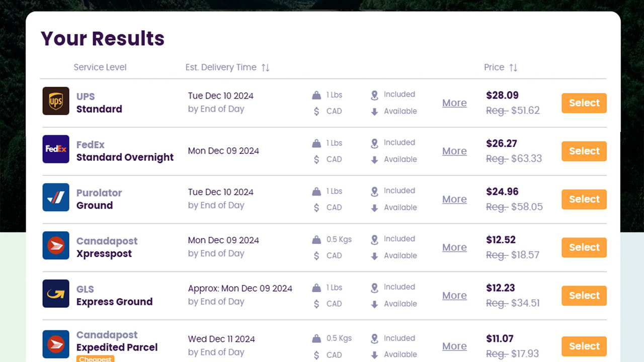Click the Purolator carrier logo

(55, 197)
